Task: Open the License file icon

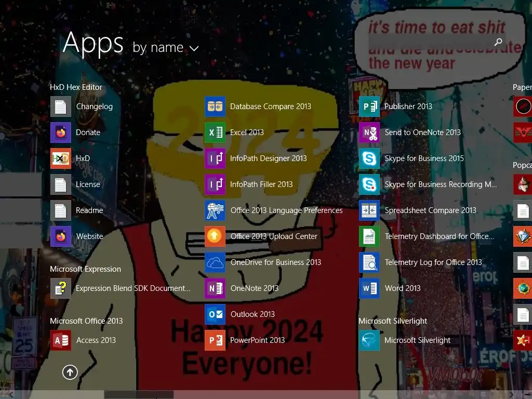Action: tap(61, 184)
